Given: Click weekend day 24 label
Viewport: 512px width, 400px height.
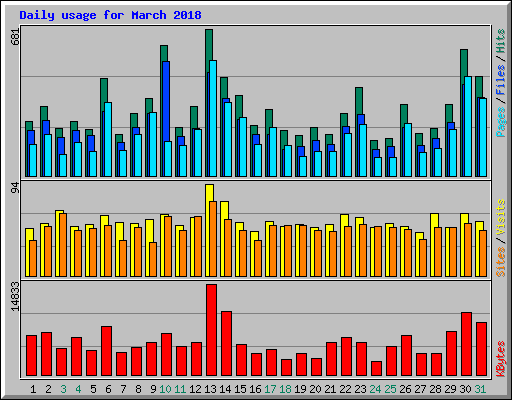Looking at the screenshot, I should (375, 389).
